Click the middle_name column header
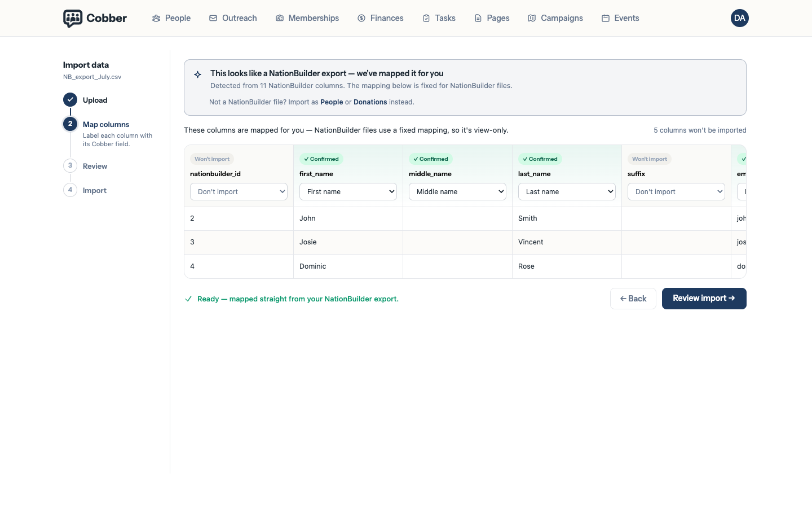 pyautogui.click(x=430, y=174)
